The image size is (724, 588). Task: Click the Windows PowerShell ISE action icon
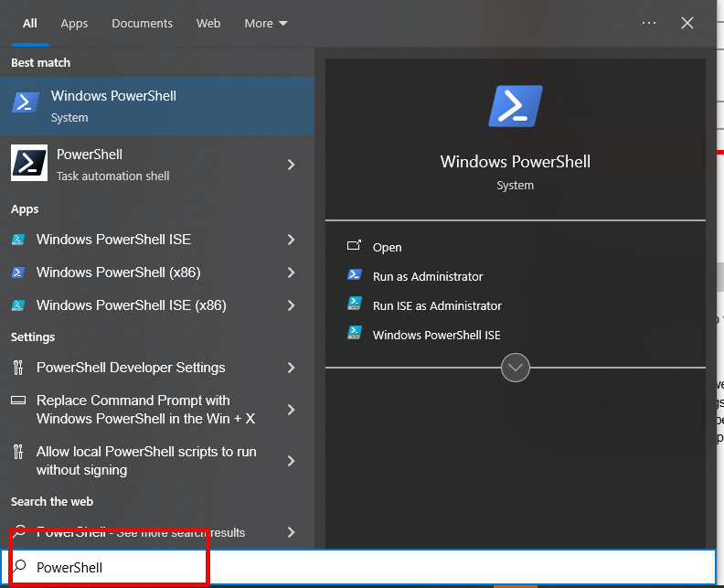click(354, 333)
